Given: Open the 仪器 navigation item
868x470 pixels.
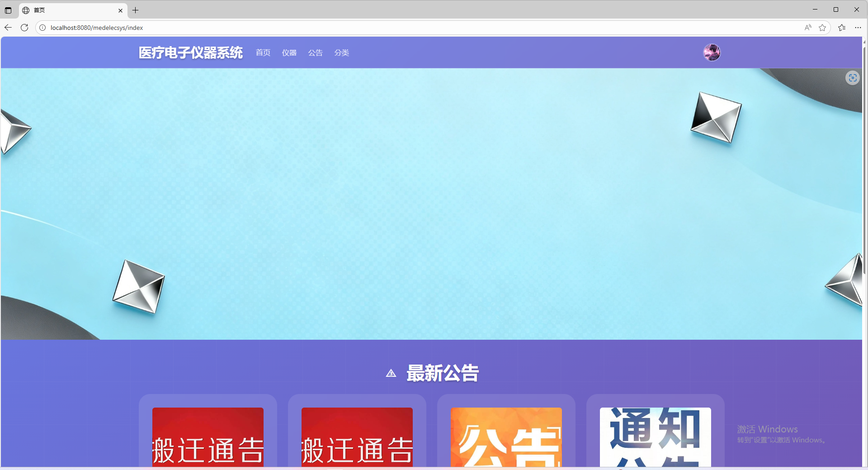Looking at the screenshot, I should 289,53.
